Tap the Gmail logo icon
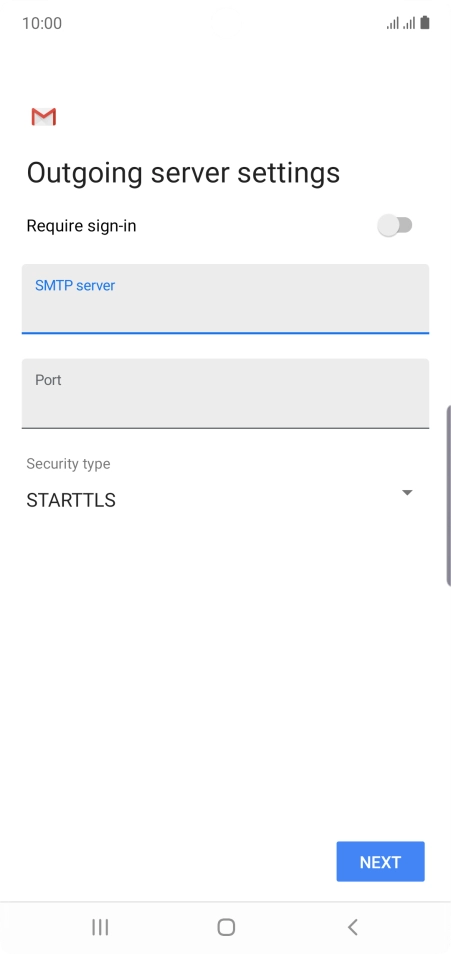The width and height of the screenshot is (451, 954). pyautogui.click(x=44, y=117)
